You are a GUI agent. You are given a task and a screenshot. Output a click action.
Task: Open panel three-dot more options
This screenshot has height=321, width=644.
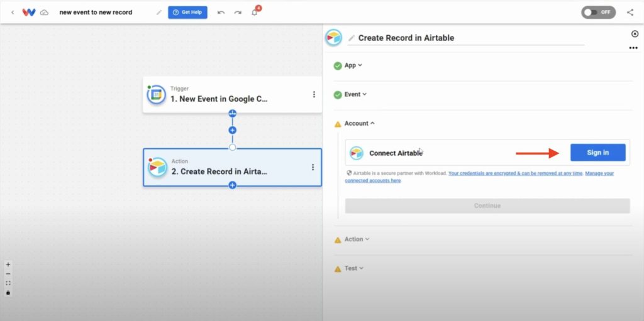pos(633,48)
